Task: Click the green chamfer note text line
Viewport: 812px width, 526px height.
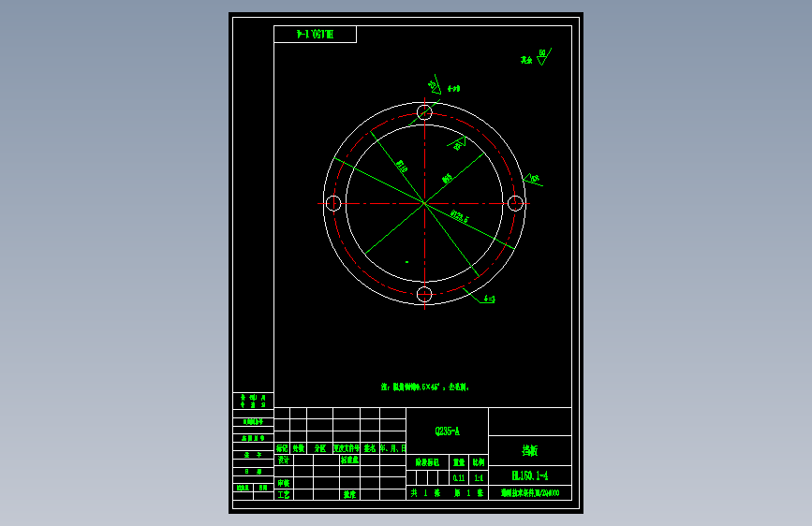Action: pyautogui.click(x=424, y=387)
